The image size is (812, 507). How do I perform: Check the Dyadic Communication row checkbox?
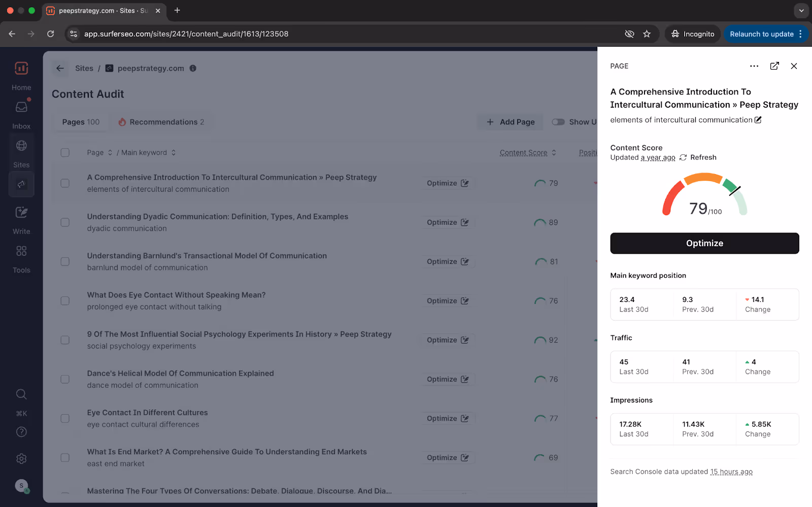65,222
